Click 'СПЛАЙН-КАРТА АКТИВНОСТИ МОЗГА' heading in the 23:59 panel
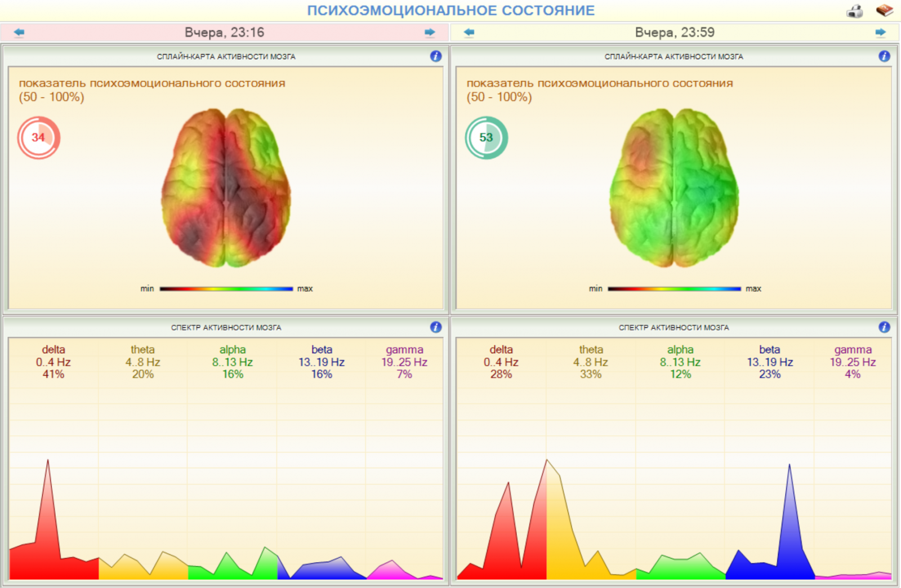This screenshot has width=901, height=588. pos(674,57)
